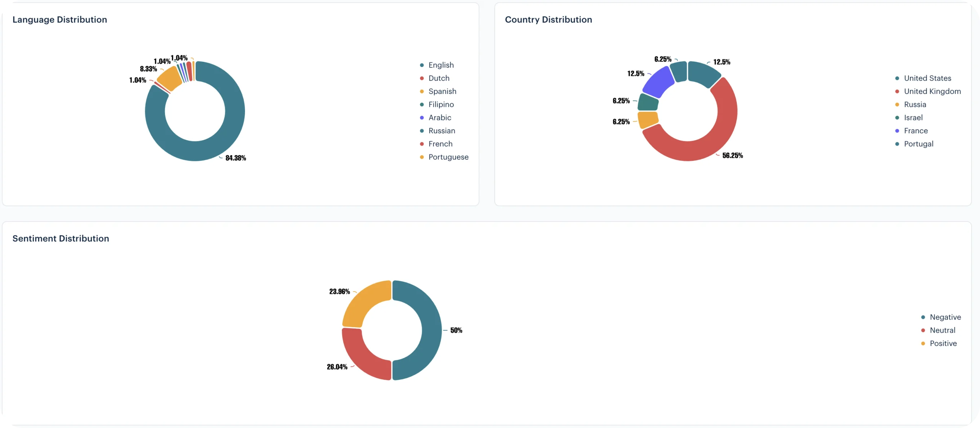The height and width of the screenshot is (428, 980).
Task: Click the 23.96% data label
Action: tap(340, 292)
